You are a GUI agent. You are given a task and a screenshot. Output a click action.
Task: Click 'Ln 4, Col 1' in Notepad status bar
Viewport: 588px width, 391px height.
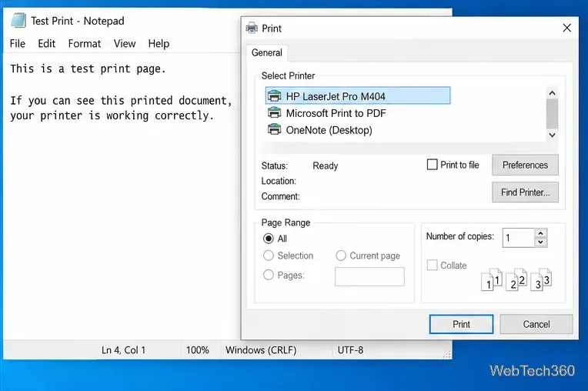tap(123, 349)
